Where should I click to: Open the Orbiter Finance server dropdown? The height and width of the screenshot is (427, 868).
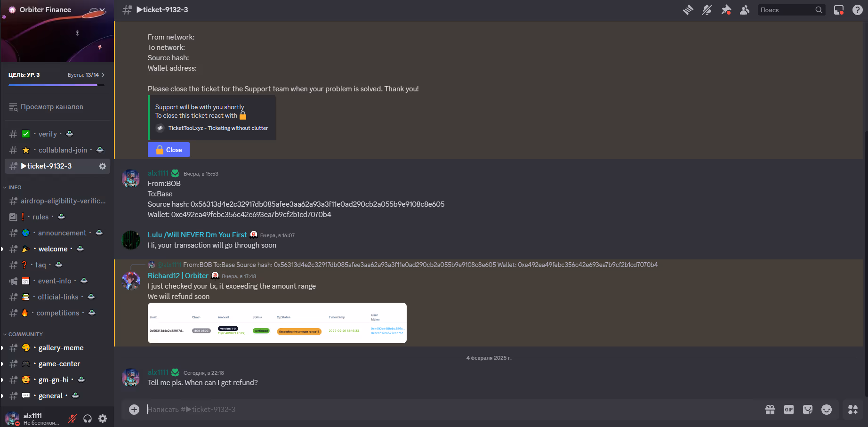[56, 10]
